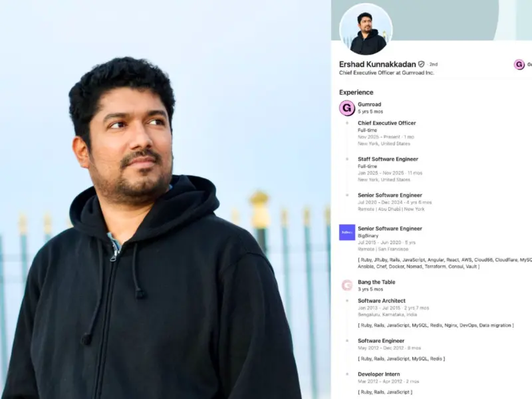Open the Bang the Table company logo
This screenshot has height=399, width=532.
coord(346,285)
